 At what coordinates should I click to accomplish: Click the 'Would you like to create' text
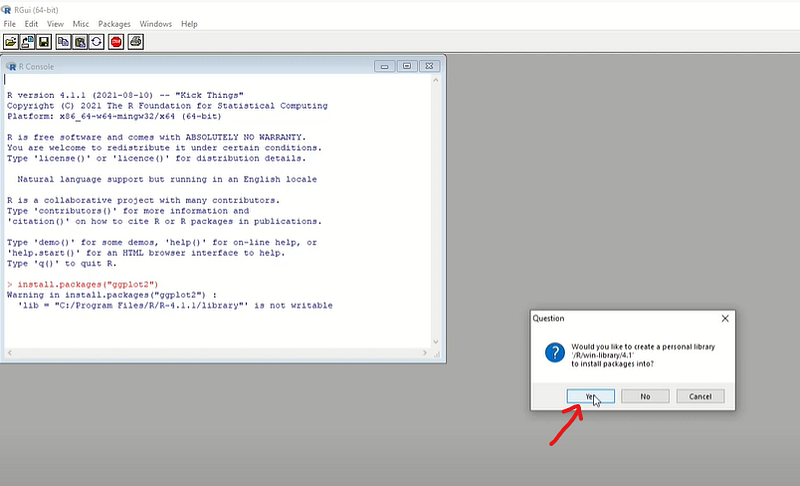click(643, 346)
